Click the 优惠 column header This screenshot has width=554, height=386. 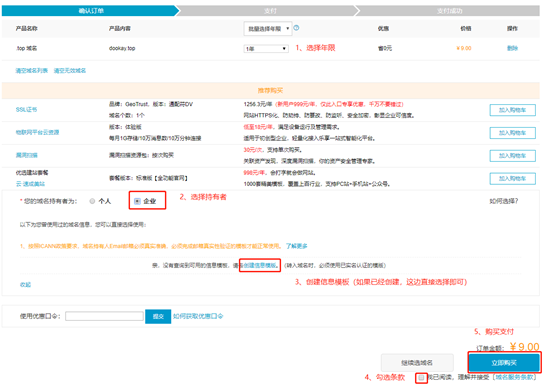pos(383,28)
